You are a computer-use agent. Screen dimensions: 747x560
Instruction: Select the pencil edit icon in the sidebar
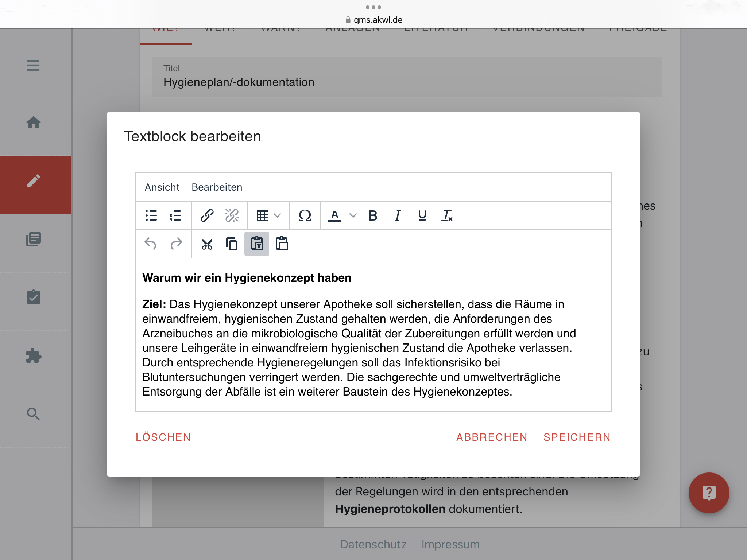click(x=34, y=181)
